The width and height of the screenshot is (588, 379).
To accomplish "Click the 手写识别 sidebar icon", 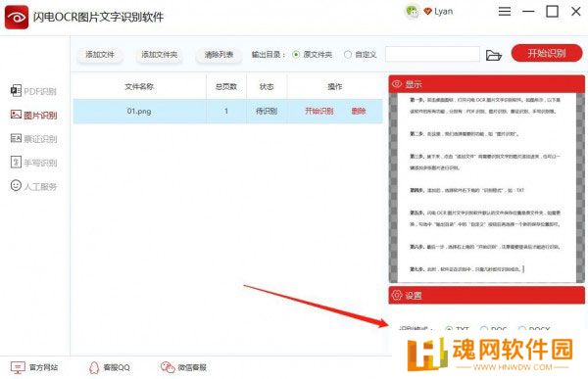I will pos(16,162).
